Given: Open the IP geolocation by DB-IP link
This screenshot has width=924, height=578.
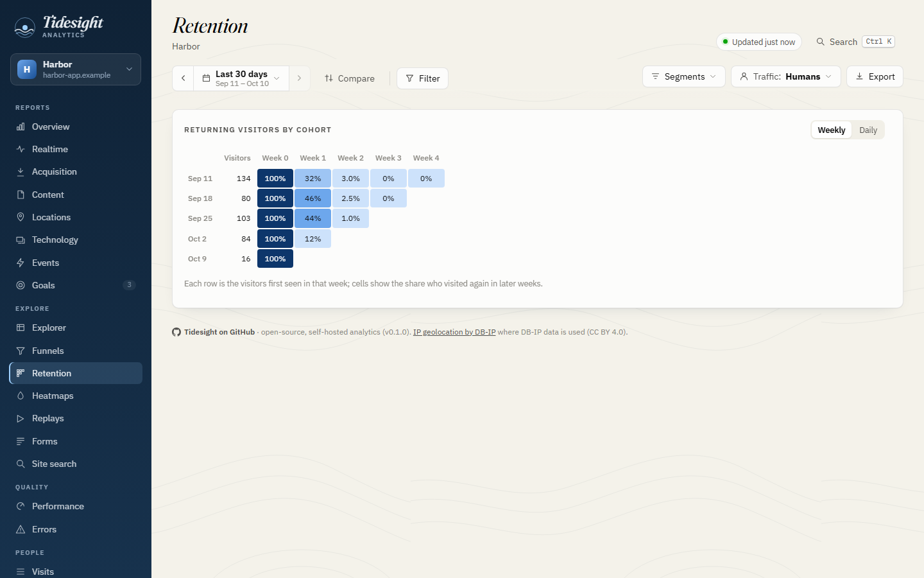Looking at the screenshot, I should (x=454, y=332).
